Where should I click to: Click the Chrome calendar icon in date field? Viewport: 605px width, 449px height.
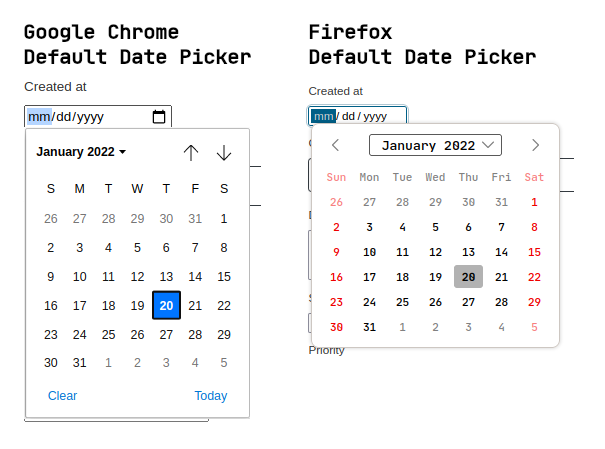(159, 117)
